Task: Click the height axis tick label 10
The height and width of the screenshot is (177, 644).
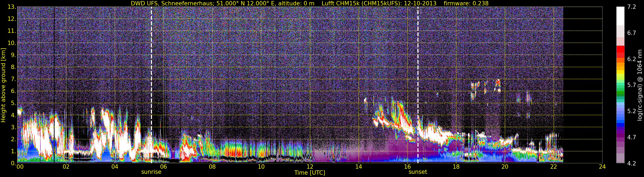Action: click(12, 43)
